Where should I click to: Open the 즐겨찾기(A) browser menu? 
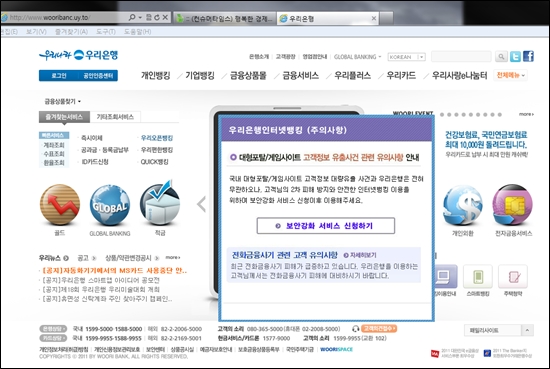click(x=71, y=32)
